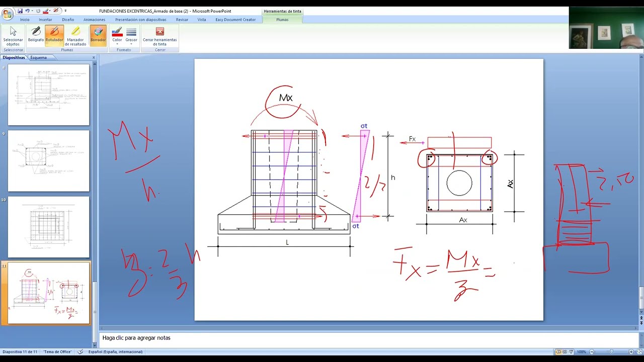
Task: Change language from Español (España, internacional)
Action: pyautogui.click(x=115, y=352)
